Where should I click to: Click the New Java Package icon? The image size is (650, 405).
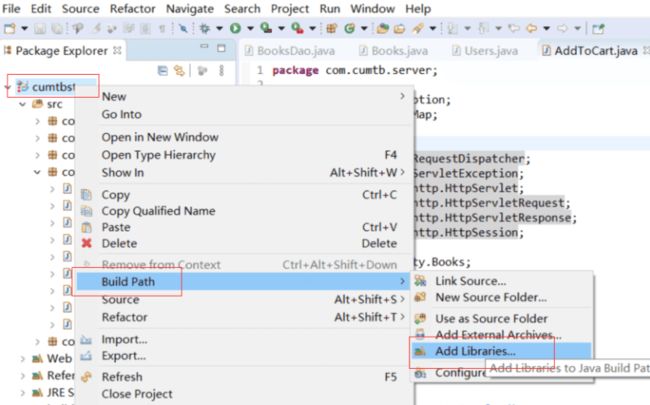pos(331,28)
